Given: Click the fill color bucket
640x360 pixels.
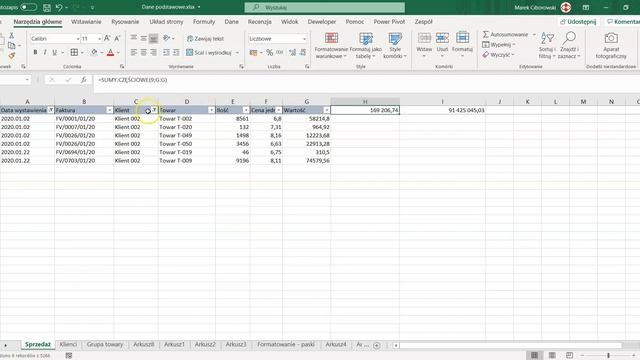Looking at the screenshot, I should pos(94,52).
